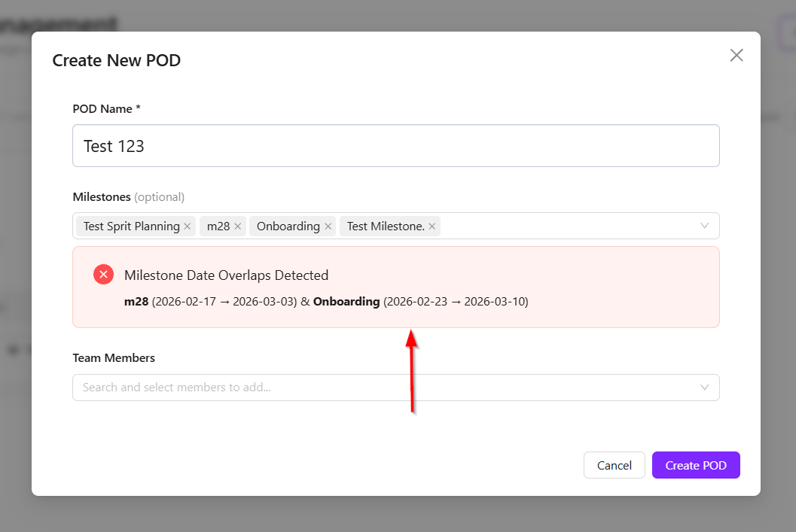Remove the Test Sprit Planning milestone tag
Viewport: 796px width, 532px height.
click(x=188, y=226)
